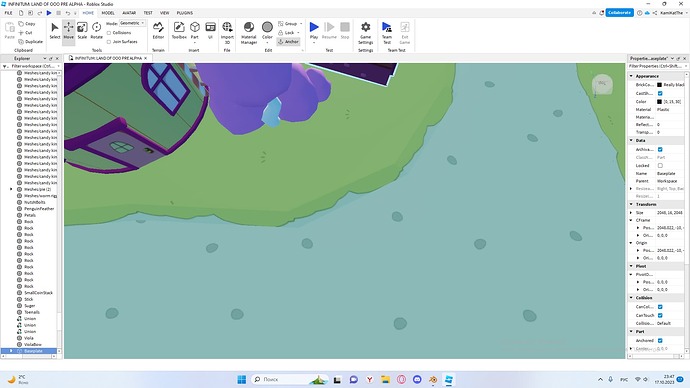
Task: Click the Filter workspace input field
Action: (x=33, y=66)
